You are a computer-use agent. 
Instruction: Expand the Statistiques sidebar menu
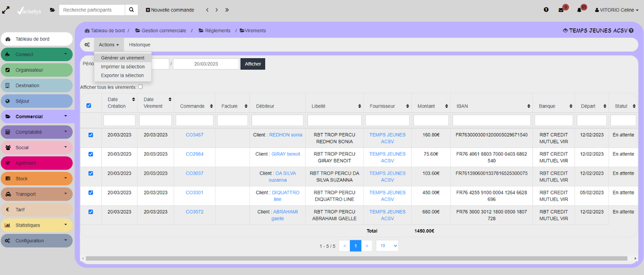click(37, 225)
